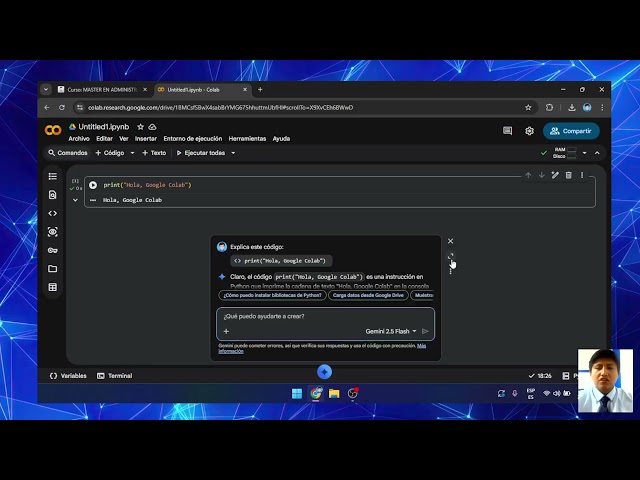Expand the Ejecutar todas dropdown arrow
Viewport: 640px width, 480px height.
click(233, 153)
